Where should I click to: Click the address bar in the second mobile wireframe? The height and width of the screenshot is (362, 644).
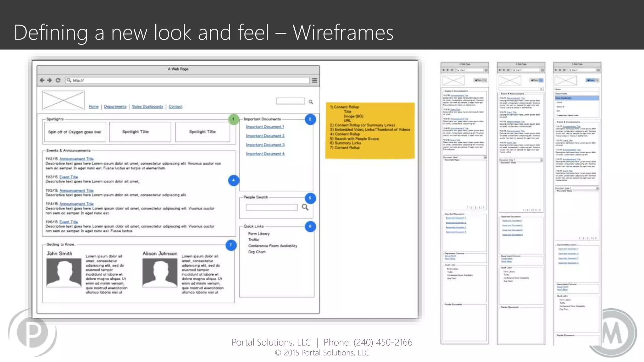pyautogui.click(x=526, y=70)
